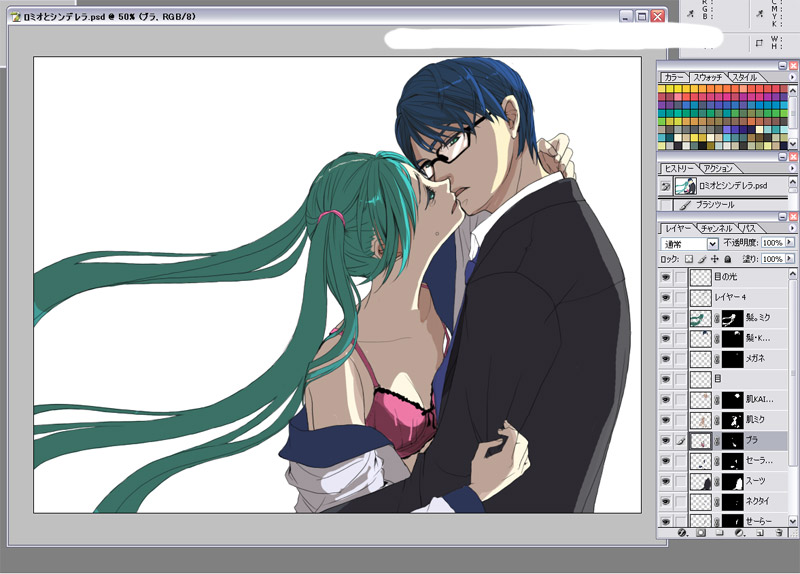Click the CMYK eyedropper icon in Info panel
800x574 pixels.
coord(760,14)
